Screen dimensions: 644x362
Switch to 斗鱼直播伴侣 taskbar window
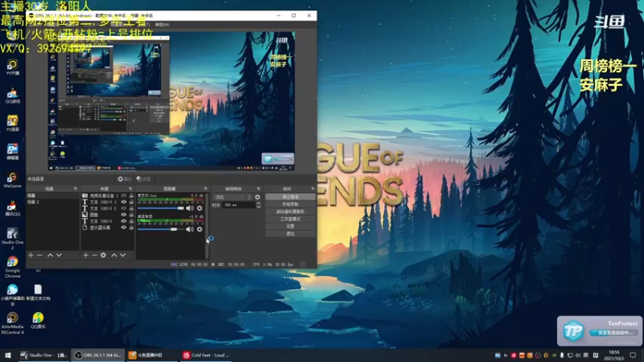pos(151,356)
